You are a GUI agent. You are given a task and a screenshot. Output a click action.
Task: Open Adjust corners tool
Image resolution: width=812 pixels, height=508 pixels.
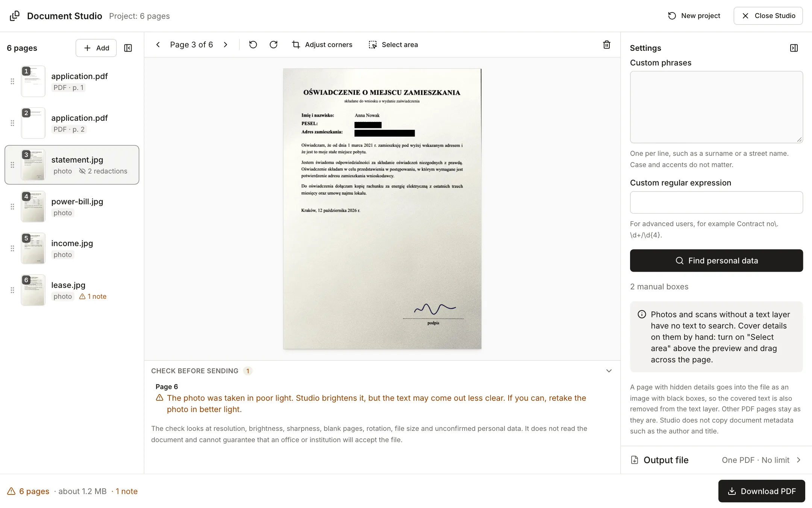coord(322,45)
